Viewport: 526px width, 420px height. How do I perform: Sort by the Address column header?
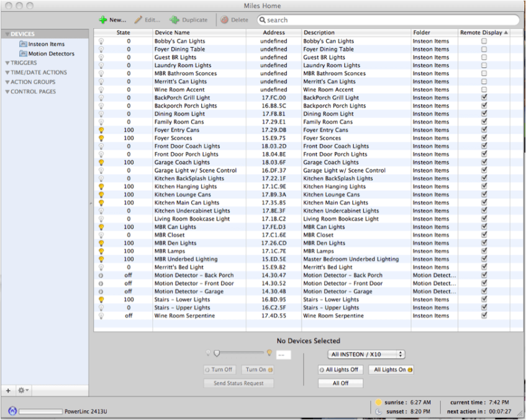273,32
